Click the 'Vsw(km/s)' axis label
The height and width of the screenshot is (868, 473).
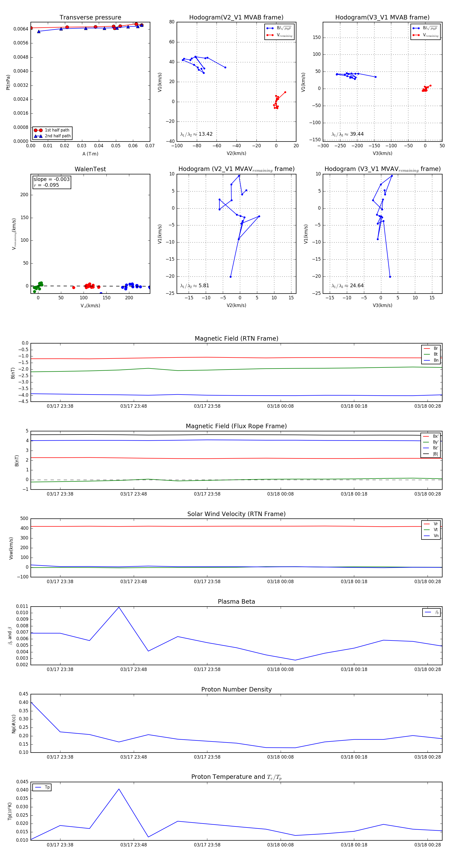pyautogui.click(x=11, y=548)
